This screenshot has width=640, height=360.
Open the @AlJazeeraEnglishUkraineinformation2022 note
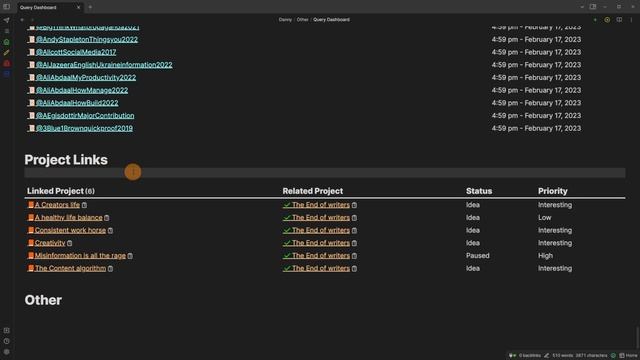click(104, 65)
